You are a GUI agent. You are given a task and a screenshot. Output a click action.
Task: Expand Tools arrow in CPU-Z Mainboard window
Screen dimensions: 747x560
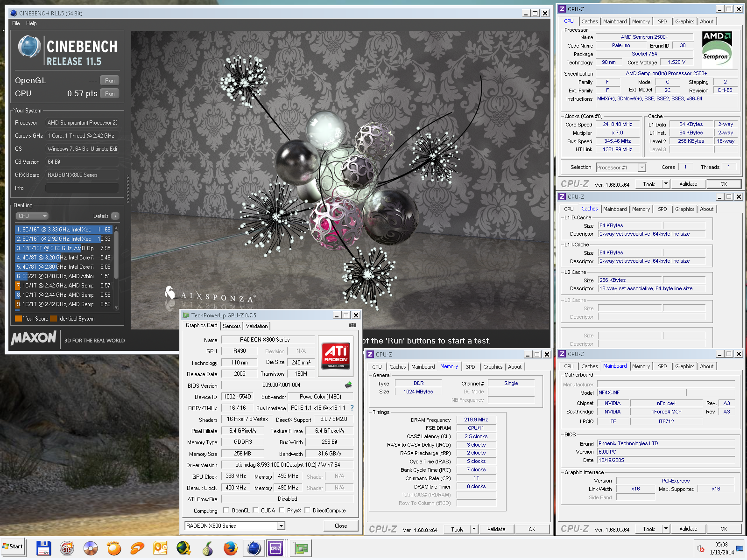666,529
